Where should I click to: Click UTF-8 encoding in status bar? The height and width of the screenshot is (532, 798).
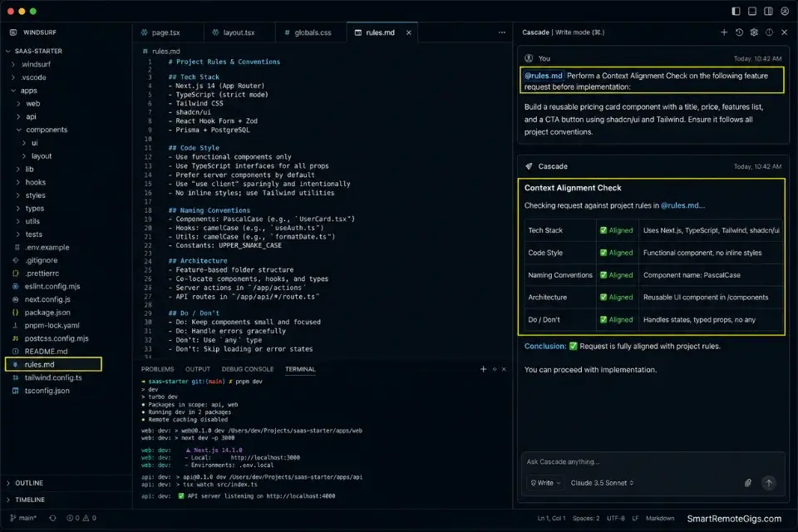click(x=615, y=518)
